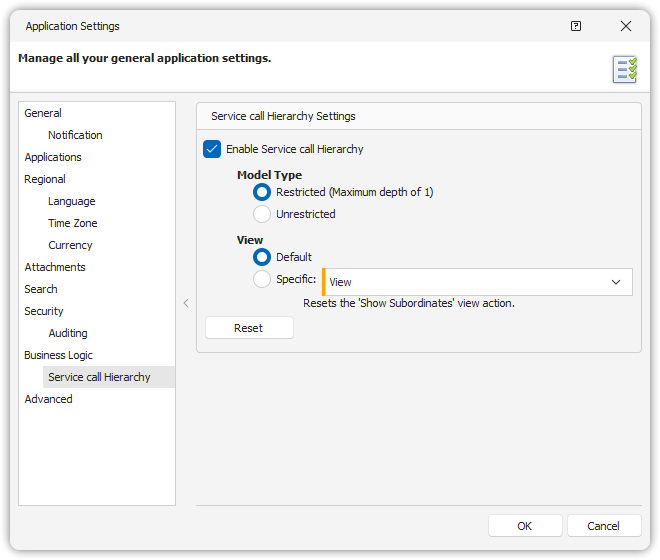Select Currency in the sidebar
The width and height of the screenshot is (660, 560).
click(x=70, y=245)
